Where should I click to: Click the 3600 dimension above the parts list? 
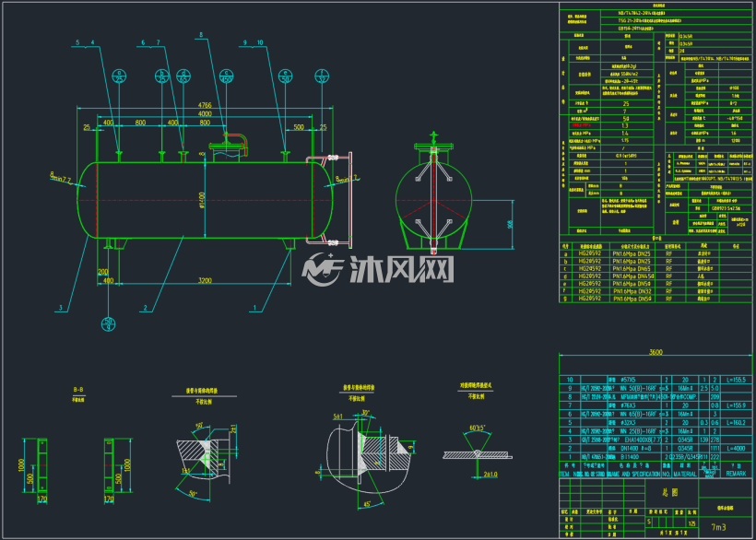click(656, 352)
